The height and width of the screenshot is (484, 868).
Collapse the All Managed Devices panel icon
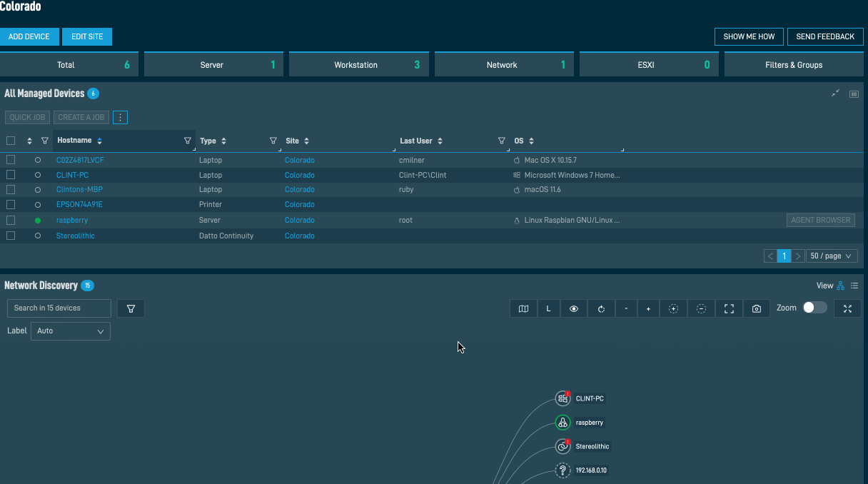tap(836, 94)
